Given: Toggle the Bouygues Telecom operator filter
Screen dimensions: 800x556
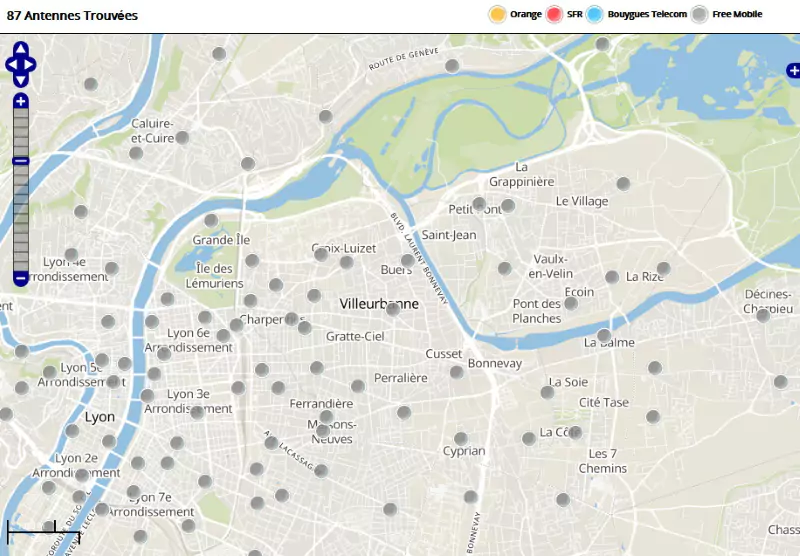Looking at the screenshot, I should coord(596,14).
